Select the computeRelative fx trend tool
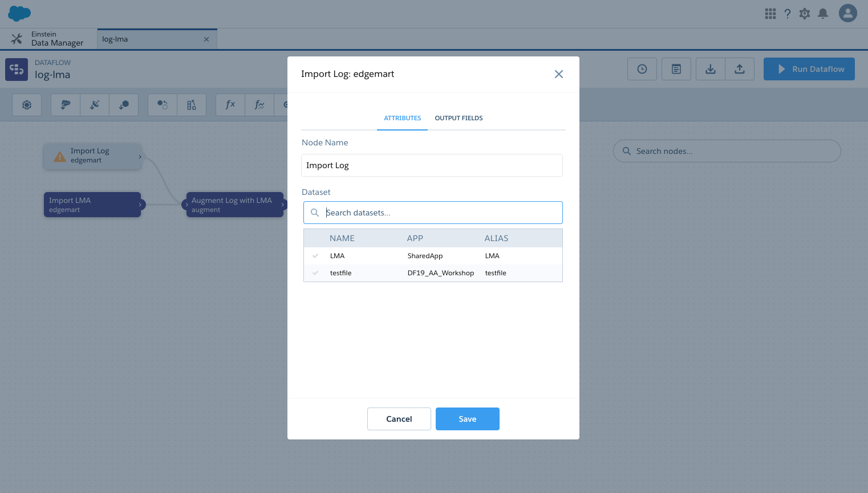Image resolution: width=868 pixels, height=493 pixels. pyautogui.click(x=259, y=105)
